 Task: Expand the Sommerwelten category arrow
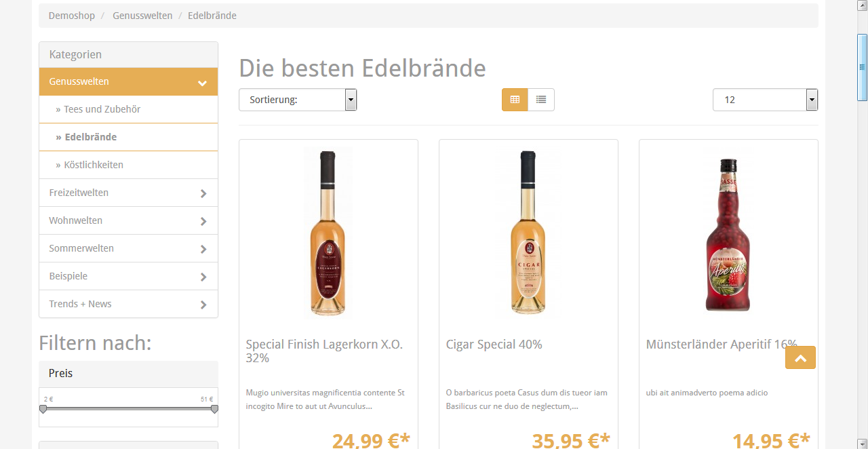[203, 249]
